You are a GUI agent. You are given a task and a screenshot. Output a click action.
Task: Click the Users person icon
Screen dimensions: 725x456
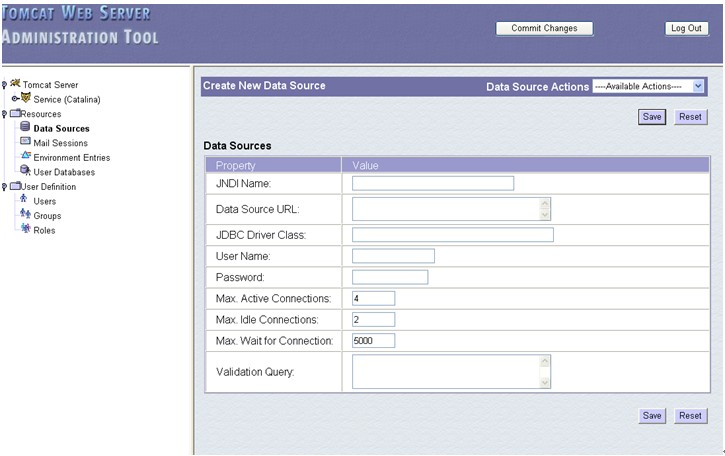24,199
